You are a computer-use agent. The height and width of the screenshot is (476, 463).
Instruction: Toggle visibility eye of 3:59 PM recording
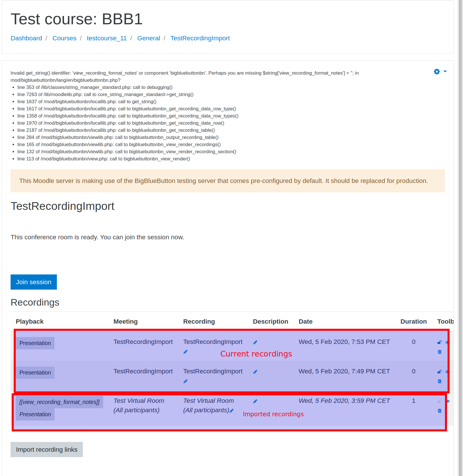point(448,401)
